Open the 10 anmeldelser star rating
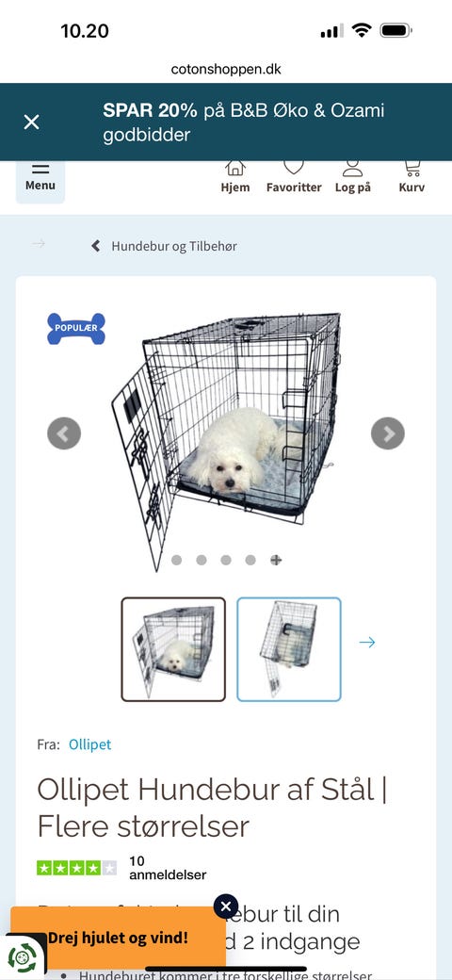 pyautogui.click(x=121, y=868)
